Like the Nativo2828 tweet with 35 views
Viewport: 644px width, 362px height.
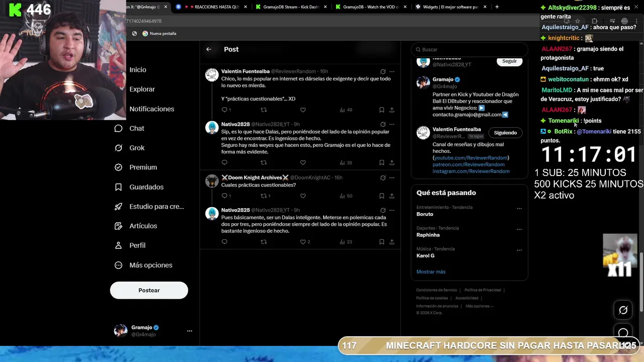[303, 162]
